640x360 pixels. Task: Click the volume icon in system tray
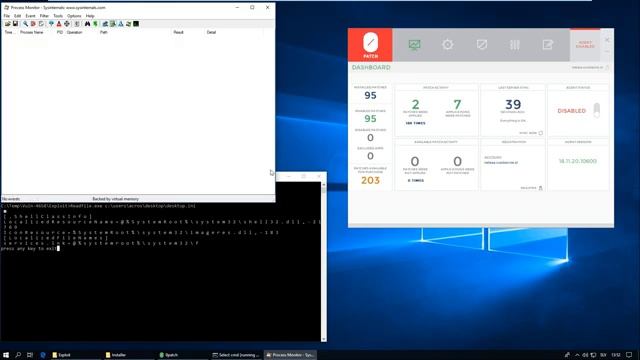point(585,355)
